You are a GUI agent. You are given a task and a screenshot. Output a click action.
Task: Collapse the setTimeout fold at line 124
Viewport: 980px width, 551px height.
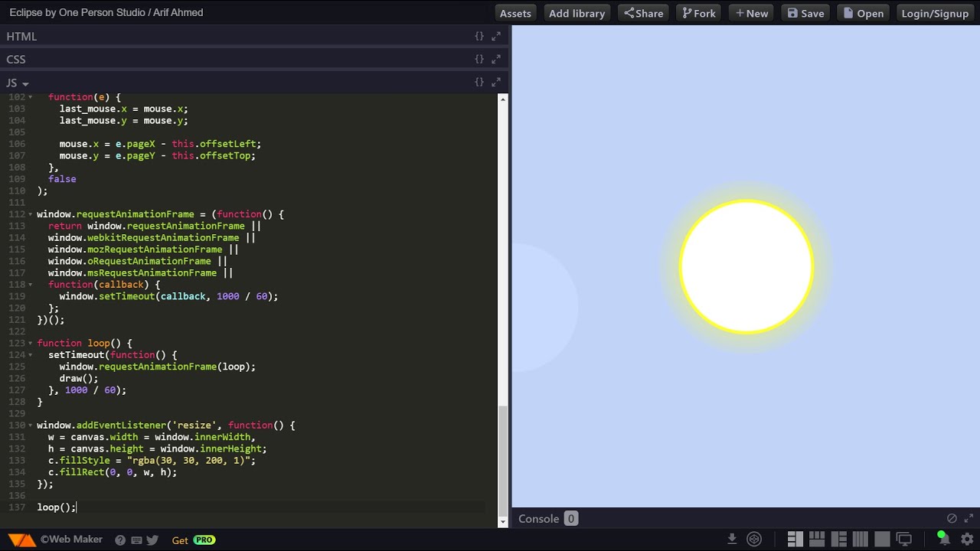[x=31, y=355]
